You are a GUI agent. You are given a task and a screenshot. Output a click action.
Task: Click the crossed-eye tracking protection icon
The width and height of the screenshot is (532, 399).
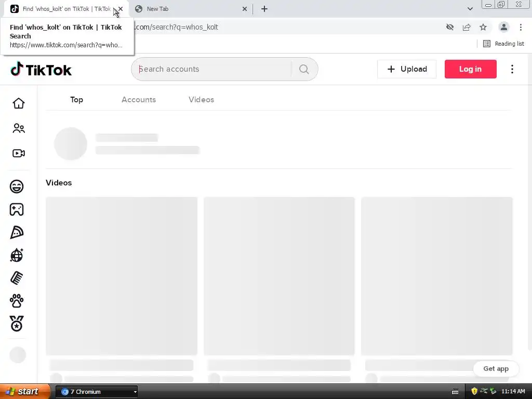click(450, 27)
